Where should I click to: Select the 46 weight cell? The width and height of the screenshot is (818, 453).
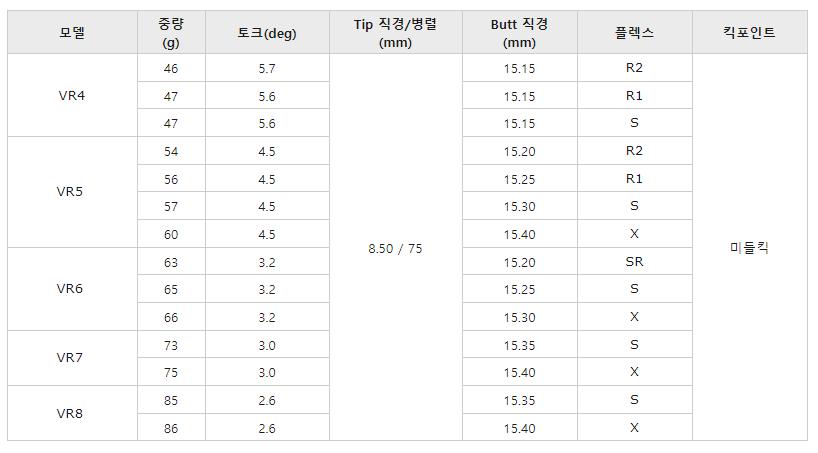(170, 68)
